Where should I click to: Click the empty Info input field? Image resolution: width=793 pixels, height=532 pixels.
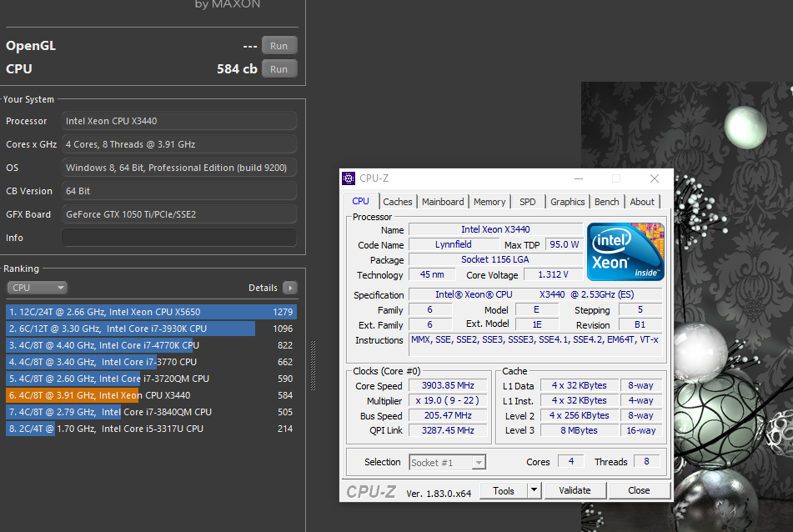179,238
